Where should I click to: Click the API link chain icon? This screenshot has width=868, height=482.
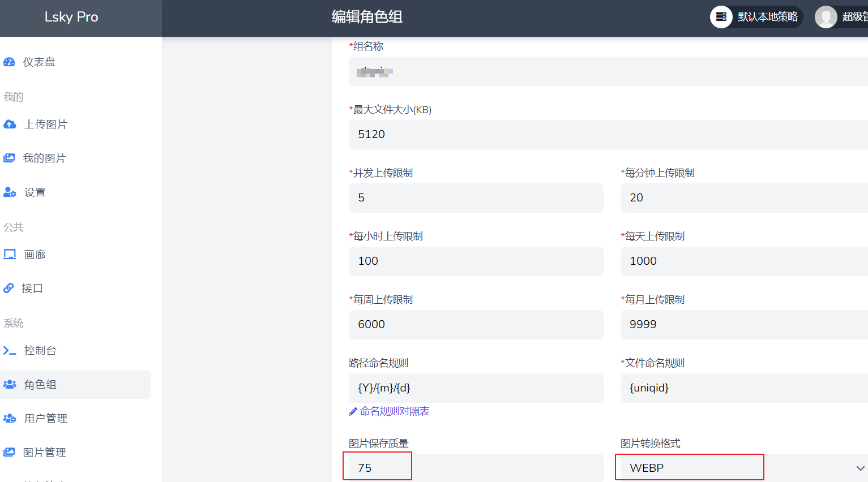click(8, 289)
